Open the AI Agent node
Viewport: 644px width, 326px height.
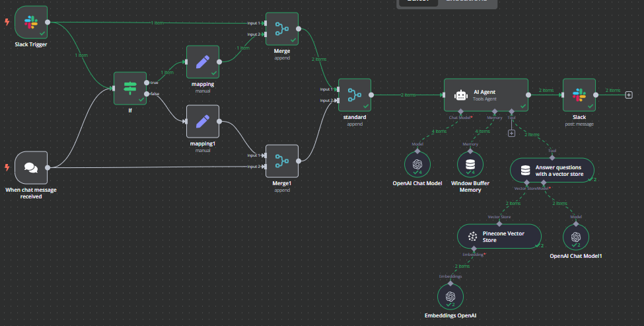coord(485,95)
